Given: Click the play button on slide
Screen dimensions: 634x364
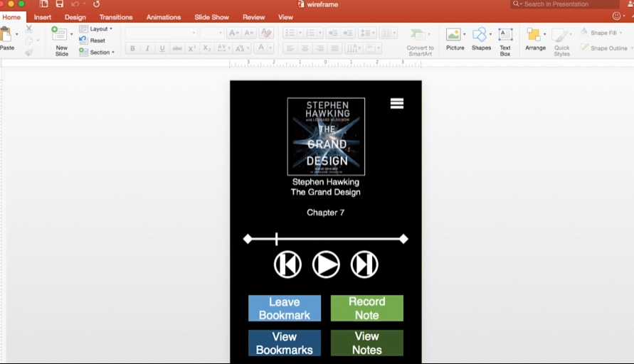Looking at the screenshot, I should point(326,264).
